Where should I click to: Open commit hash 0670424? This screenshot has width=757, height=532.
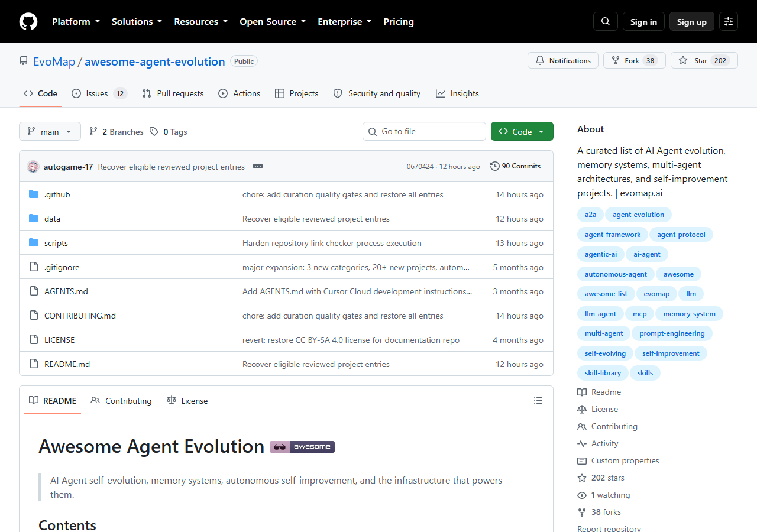coord(420,167)
